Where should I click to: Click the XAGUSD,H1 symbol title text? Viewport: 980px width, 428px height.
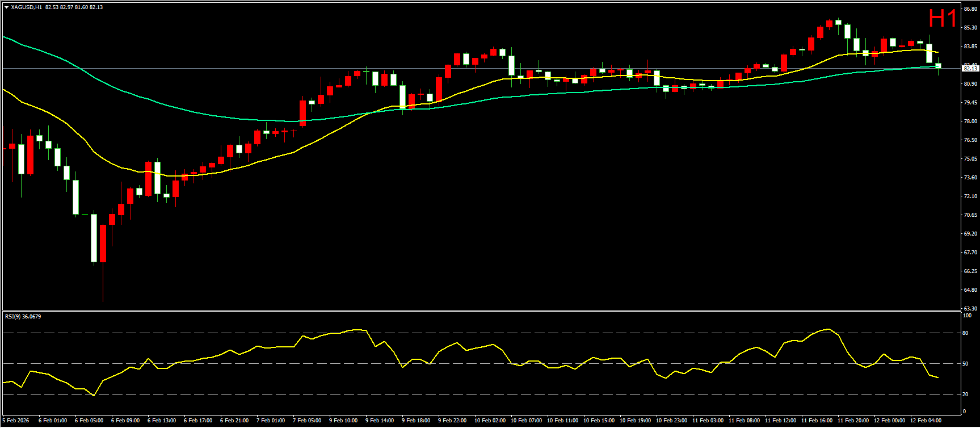26,7
